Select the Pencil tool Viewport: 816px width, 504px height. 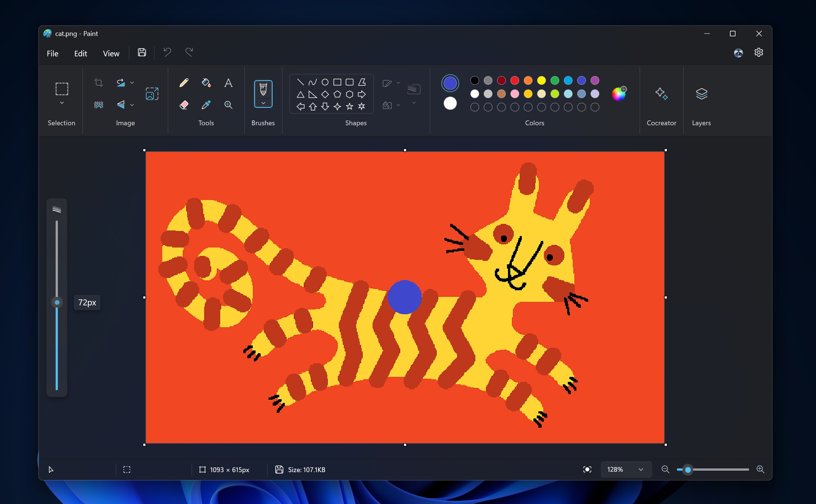[184, 82]
